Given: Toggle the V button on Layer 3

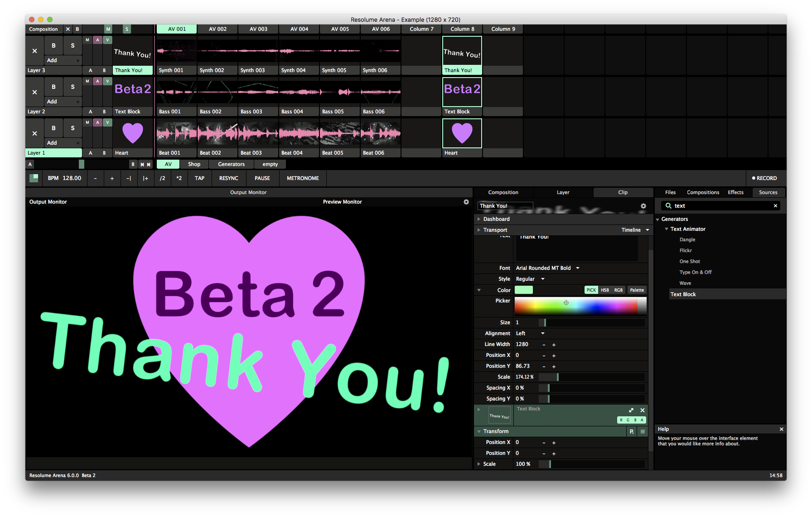Looking at the screenshot, I should click(107, 40).
